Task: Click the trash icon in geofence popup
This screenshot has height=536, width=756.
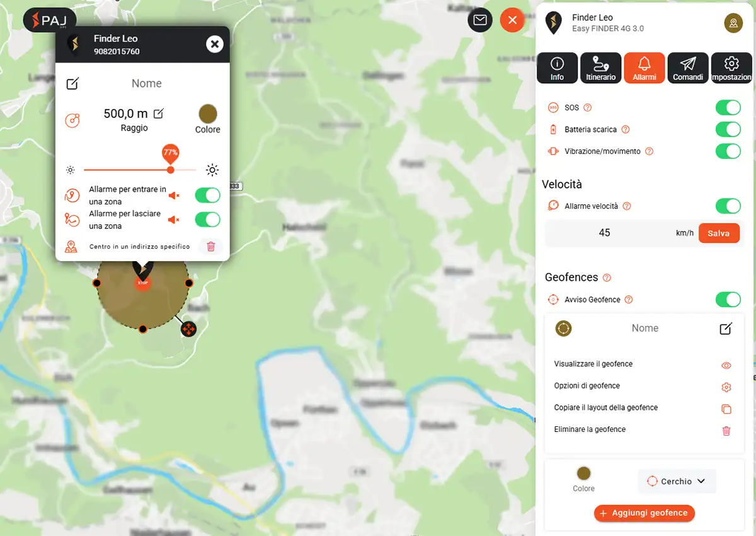Action: click(x=211, y=247)
